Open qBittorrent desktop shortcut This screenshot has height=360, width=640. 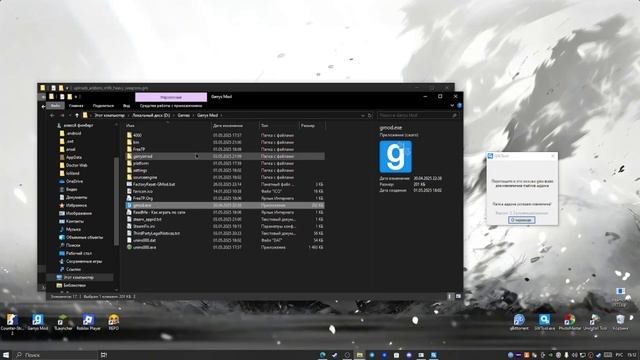519,322
